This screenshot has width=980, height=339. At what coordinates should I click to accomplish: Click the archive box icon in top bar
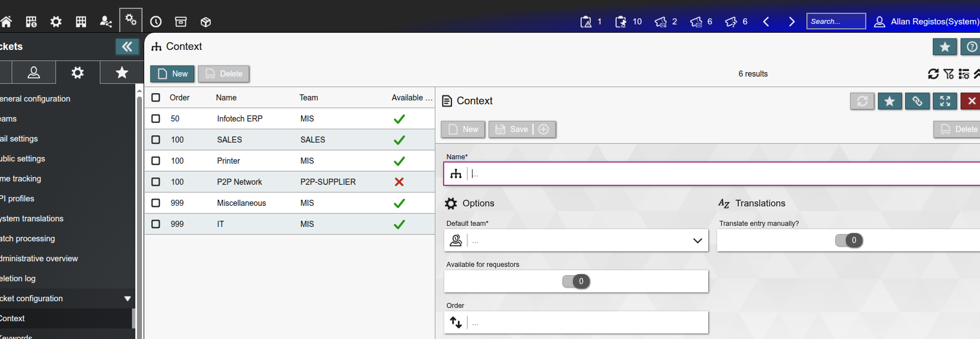point(181,22)
